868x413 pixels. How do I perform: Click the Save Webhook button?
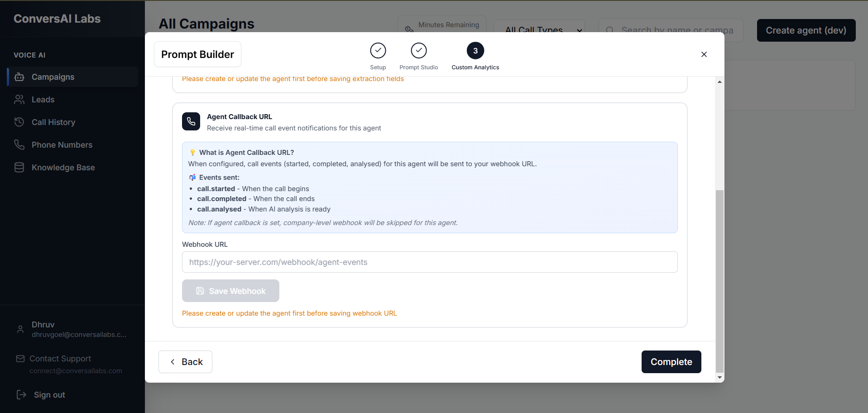(x=230, y=291)
